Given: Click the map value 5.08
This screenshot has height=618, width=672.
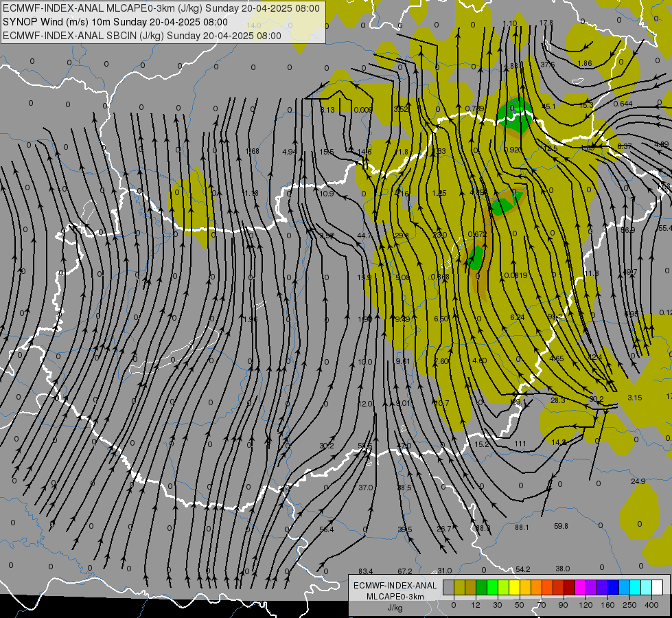Looking at the screenshot, I should coord(403,277).
